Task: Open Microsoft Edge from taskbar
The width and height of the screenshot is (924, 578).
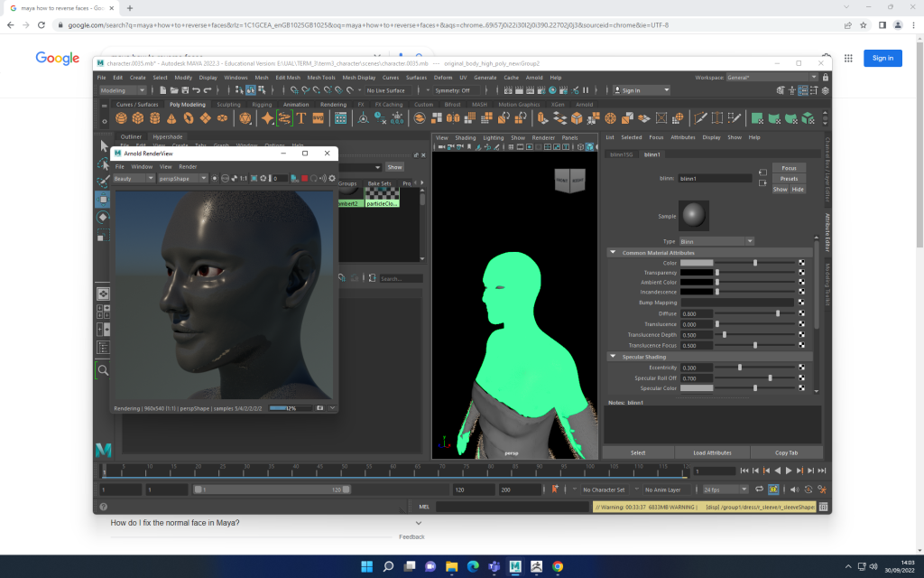Action: pyautogui.click(x=473, y=567)
